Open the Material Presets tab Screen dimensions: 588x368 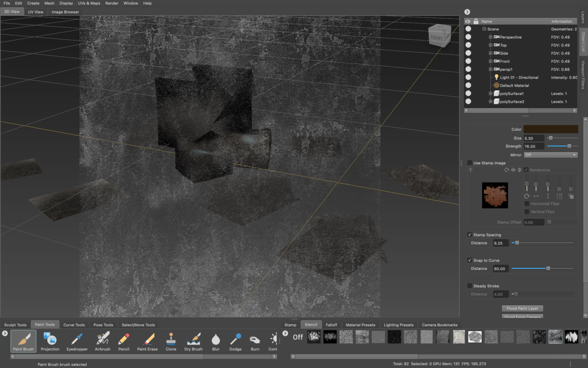click(360, 325)
